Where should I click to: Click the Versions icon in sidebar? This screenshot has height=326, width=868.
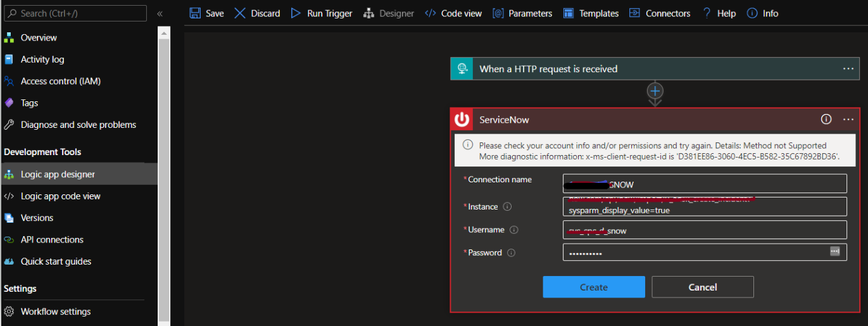(9, 218)
